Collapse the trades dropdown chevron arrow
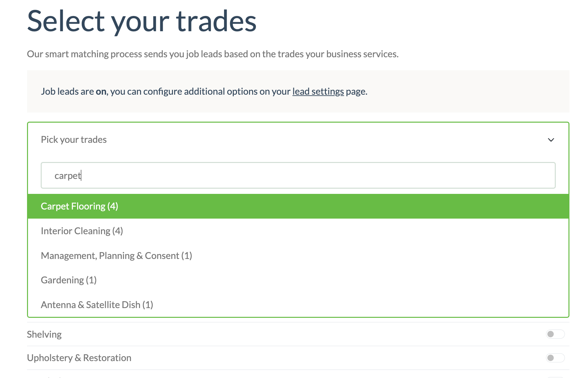This screenshot has height=378, width=588. (551, 140)
